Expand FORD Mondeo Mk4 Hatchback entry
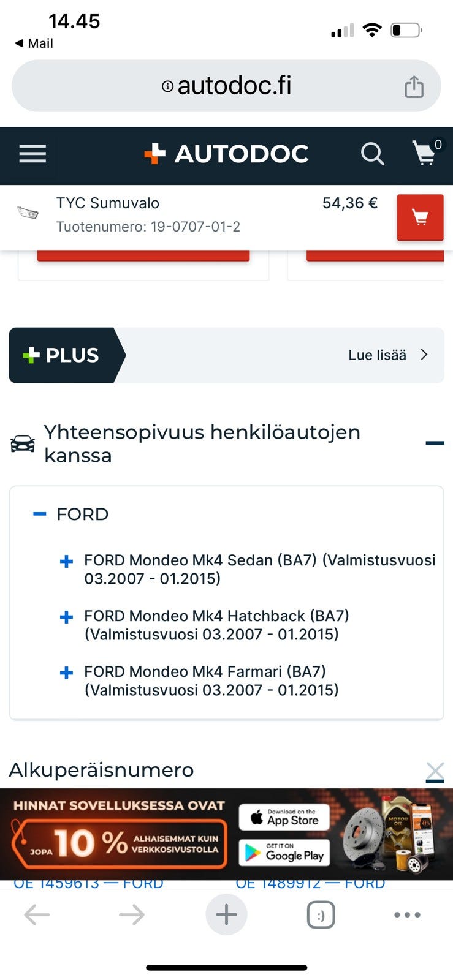 point(67,617)
